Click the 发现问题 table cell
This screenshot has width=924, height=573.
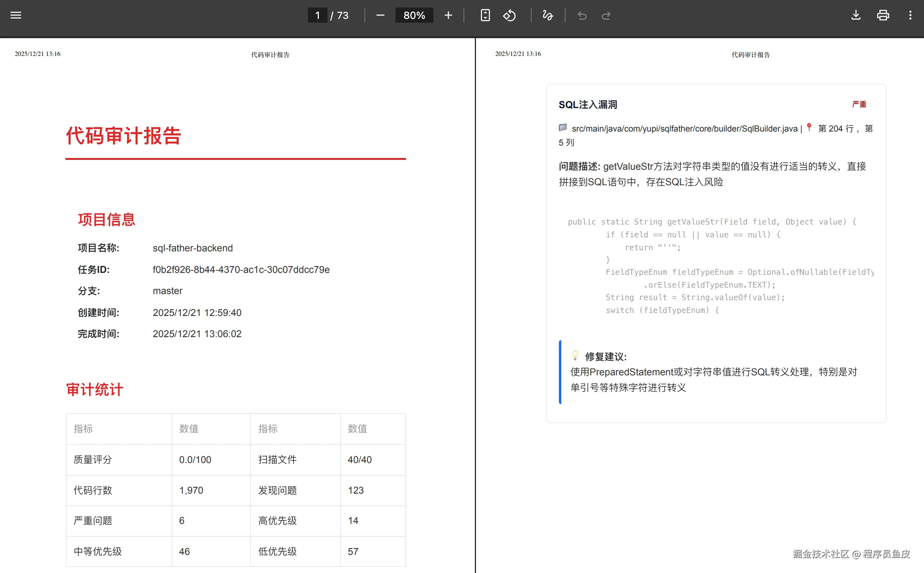[x=277, y=490]
